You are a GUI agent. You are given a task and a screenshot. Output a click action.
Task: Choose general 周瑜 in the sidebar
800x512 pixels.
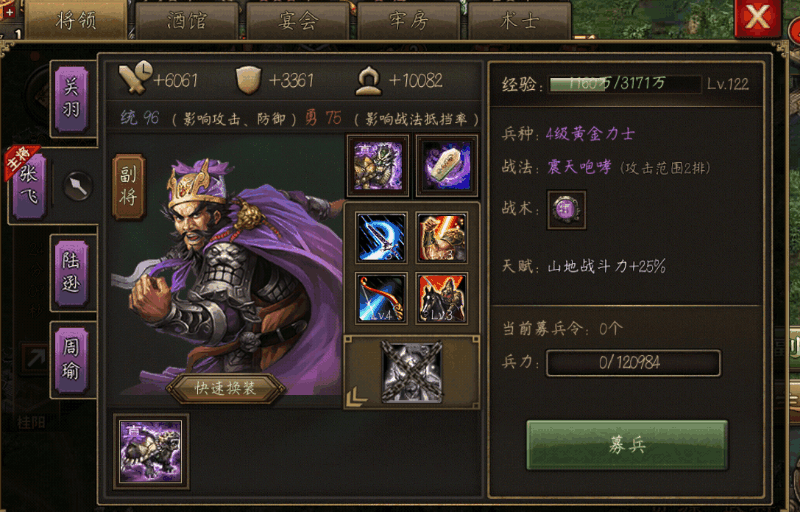pyautogui.click(x=71, y=360)
